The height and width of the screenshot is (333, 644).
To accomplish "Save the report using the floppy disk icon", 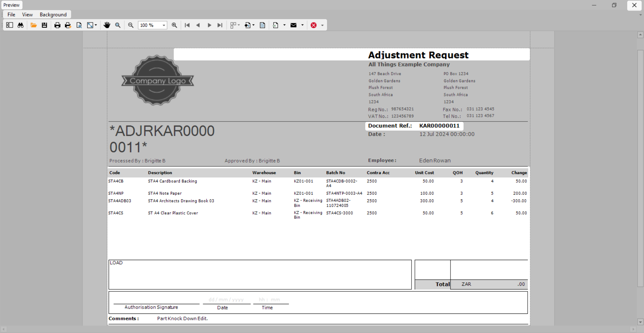I will tap(44, 25).
